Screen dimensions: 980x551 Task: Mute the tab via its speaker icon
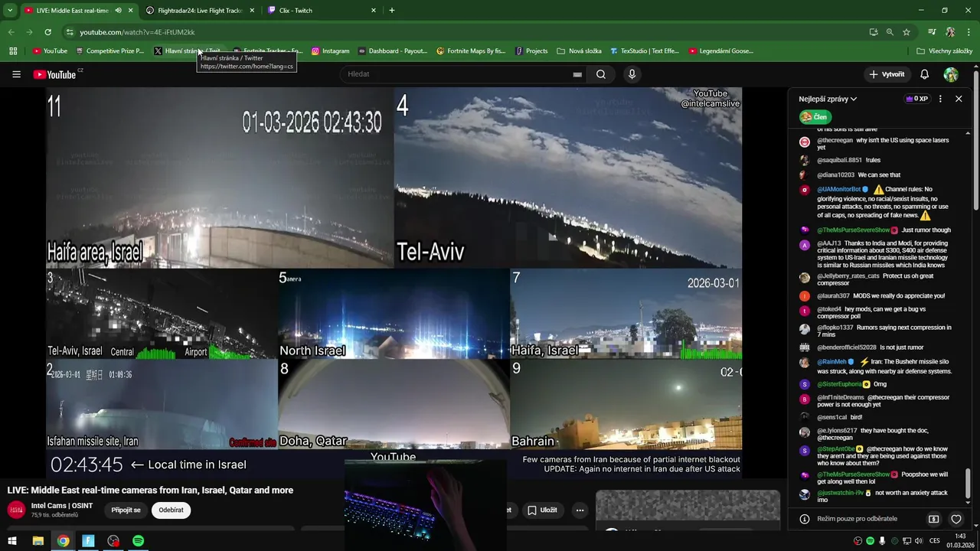tap(118, 11)
